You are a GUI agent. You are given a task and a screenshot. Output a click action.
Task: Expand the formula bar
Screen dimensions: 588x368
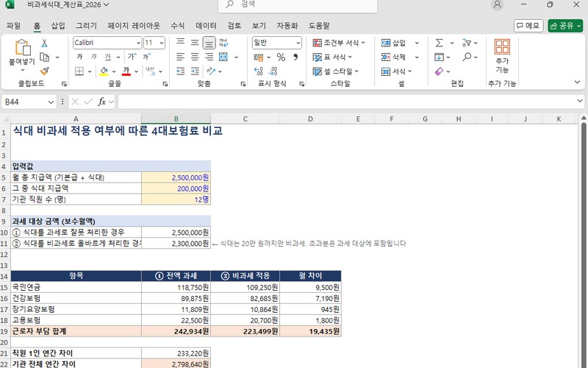tap(580, 101)
